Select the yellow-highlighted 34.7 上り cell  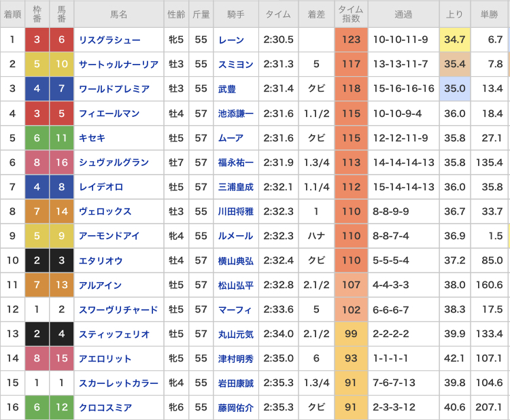pos(455,39)
